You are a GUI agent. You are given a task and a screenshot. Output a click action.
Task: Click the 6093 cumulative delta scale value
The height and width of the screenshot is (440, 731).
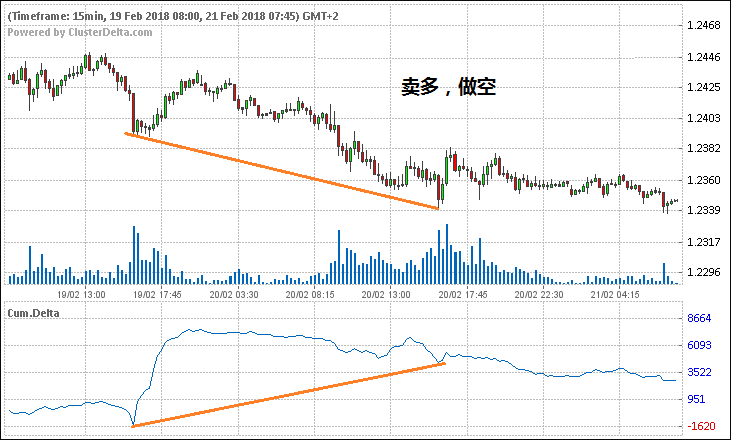point(700,346)
